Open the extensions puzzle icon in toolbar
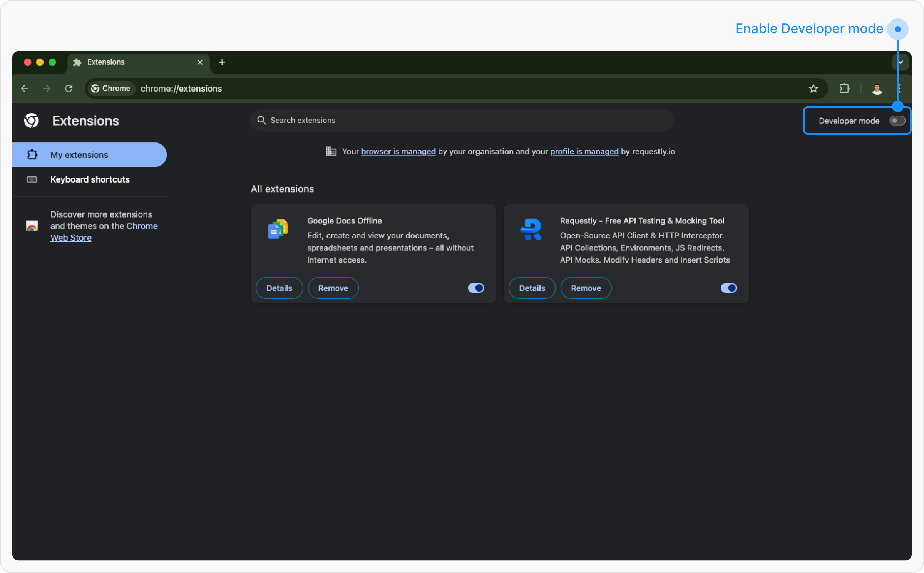 tap(844, 89)
